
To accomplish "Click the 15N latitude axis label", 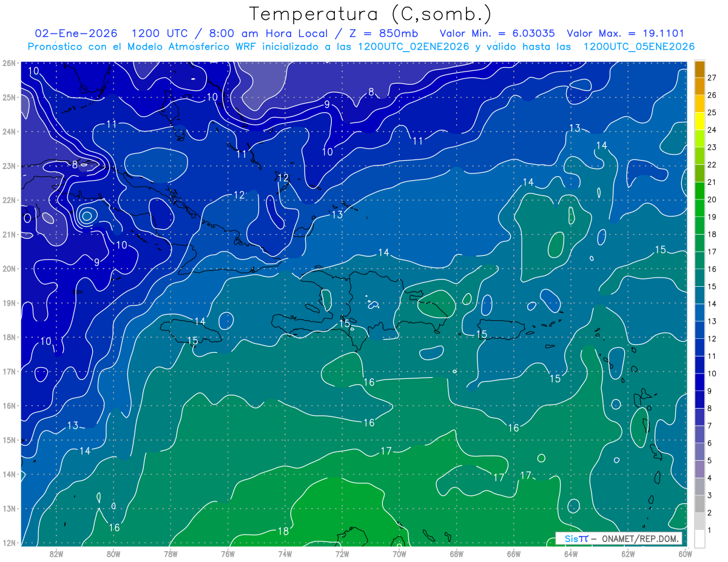I will click(8, 440).
